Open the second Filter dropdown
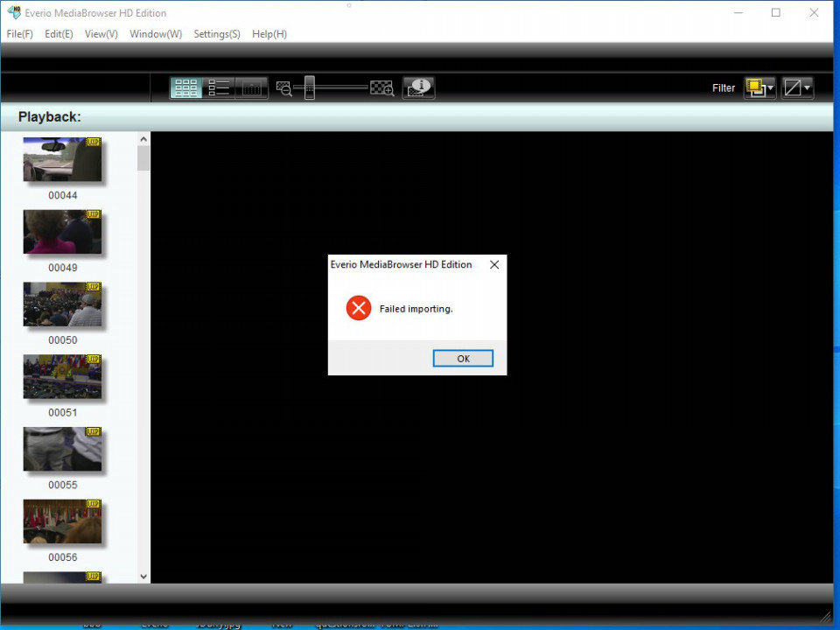840x630 pixels. [x=797, y=87]
